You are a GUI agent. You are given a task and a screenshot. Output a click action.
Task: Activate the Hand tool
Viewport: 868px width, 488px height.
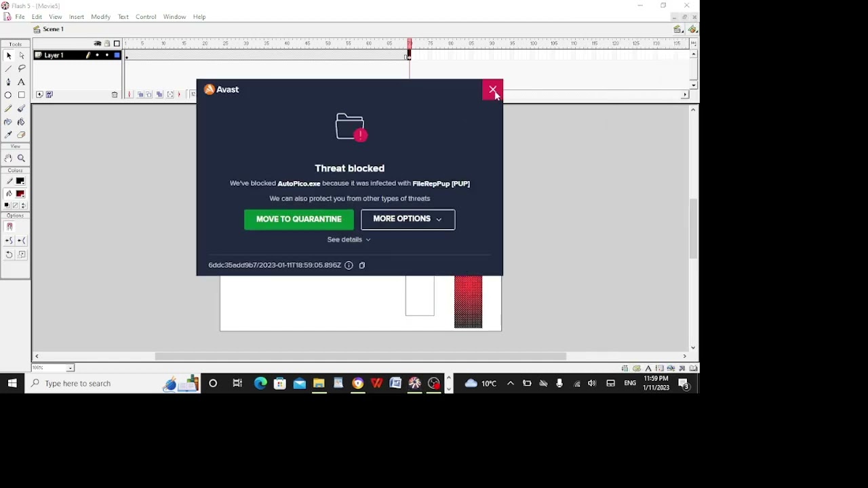[8, 158]
